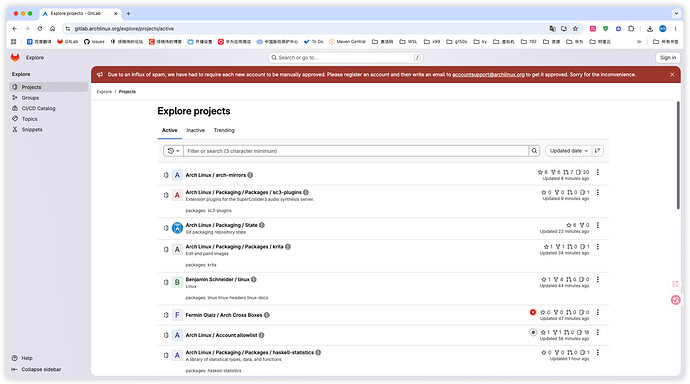Open the actions menu for arch-mirrors row
The width and height of the screenshot is (690, 384).
click(598, 172)
